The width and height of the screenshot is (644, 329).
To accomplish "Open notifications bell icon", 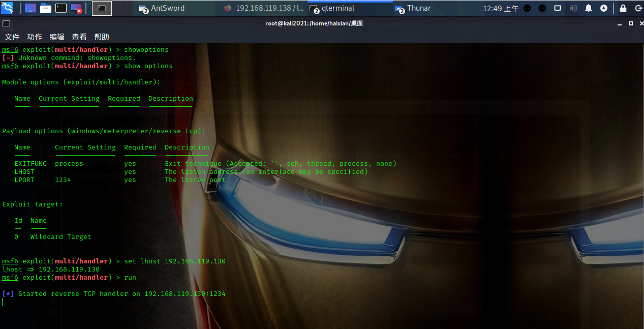I will click(589, 8).
